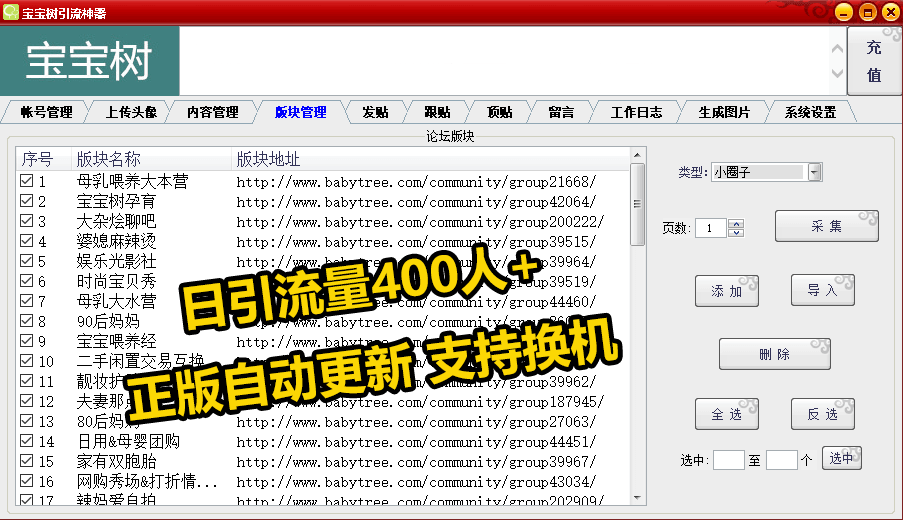Toggle checkbox for row 8 90后妈妈
The image size is (903, 520).
point(26,321)
